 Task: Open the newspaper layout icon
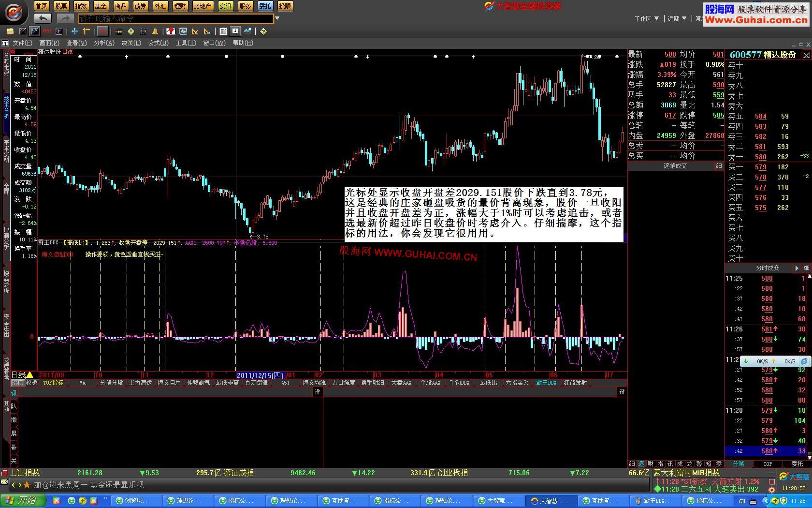[223, 31]
